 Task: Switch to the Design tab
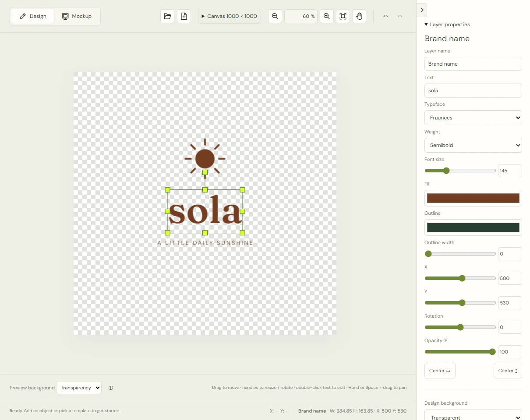(33, 16)
